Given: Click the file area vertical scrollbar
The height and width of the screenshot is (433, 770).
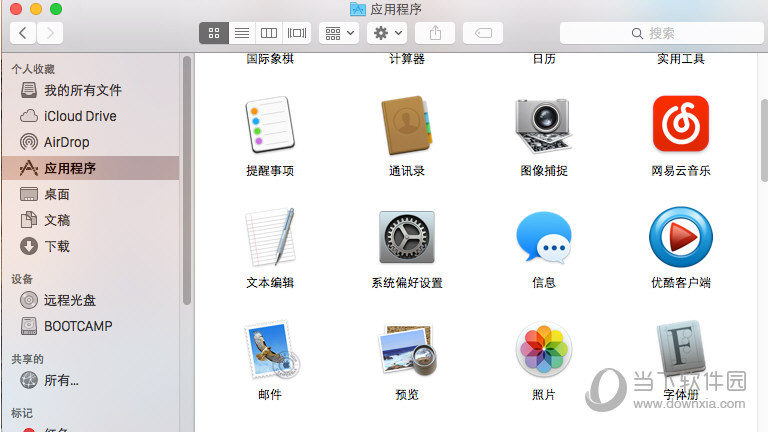Looking at the screenshot, I should (764, 141).
